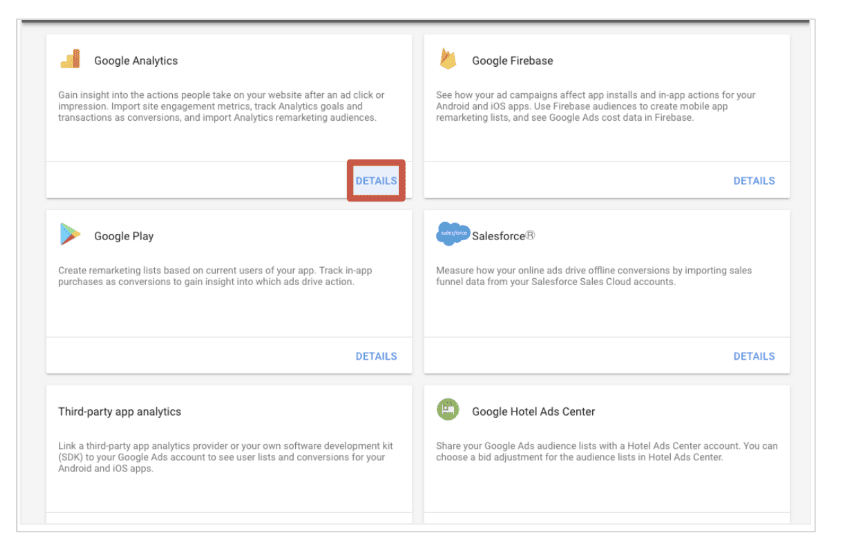Click the Google Hotel Ads Center icon
Screen dimensions: 842x552
pyautogui.click(x=448, y=410)
